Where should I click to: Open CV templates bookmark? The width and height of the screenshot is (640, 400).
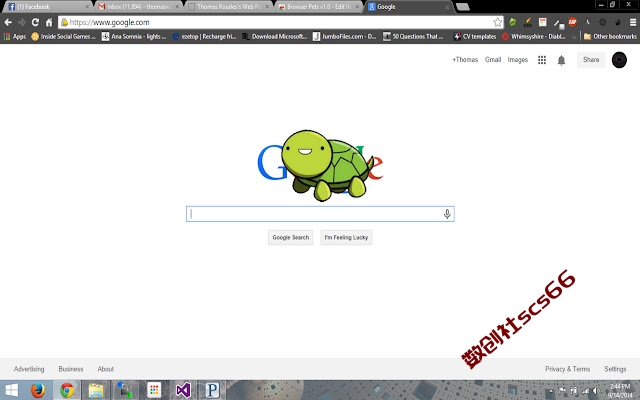click(475, 36)
